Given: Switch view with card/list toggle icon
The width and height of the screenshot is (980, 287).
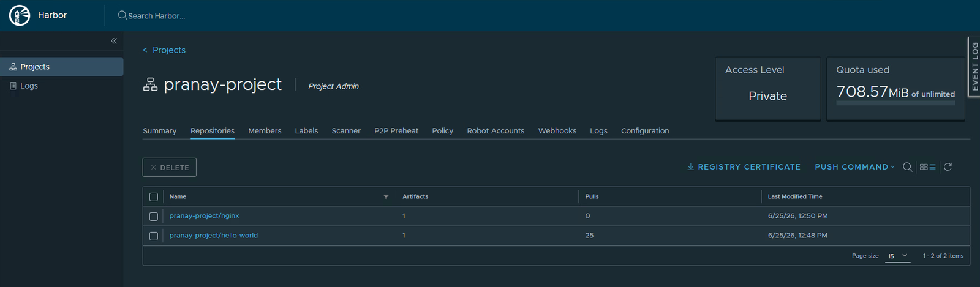Looking at the screenshot, I should [x=928, y=167].
